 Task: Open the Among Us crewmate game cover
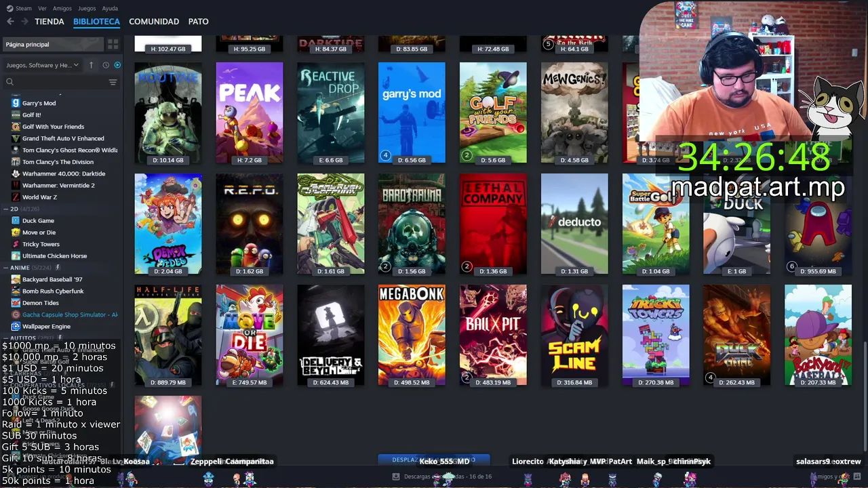coord(818,224)
